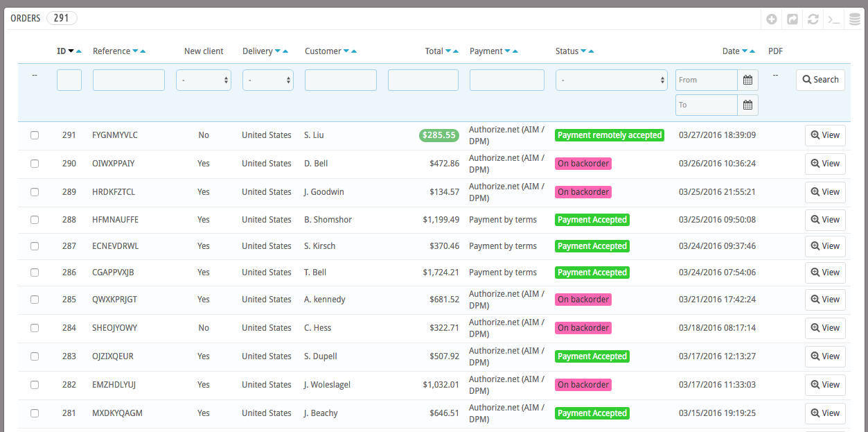Screen dimensions: 868x432
Task: Click the Refresh list icon
Action: [813, 19]
